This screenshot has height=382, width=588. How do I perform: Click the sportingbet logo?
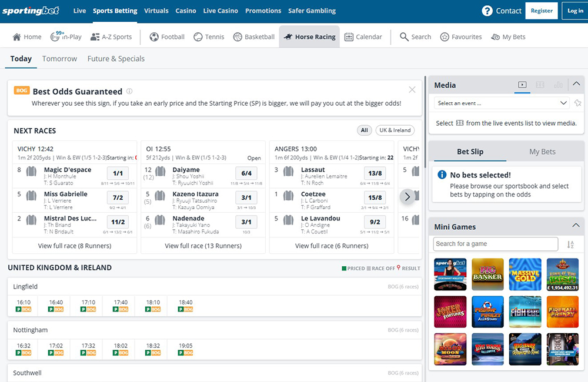click(31, 11)
